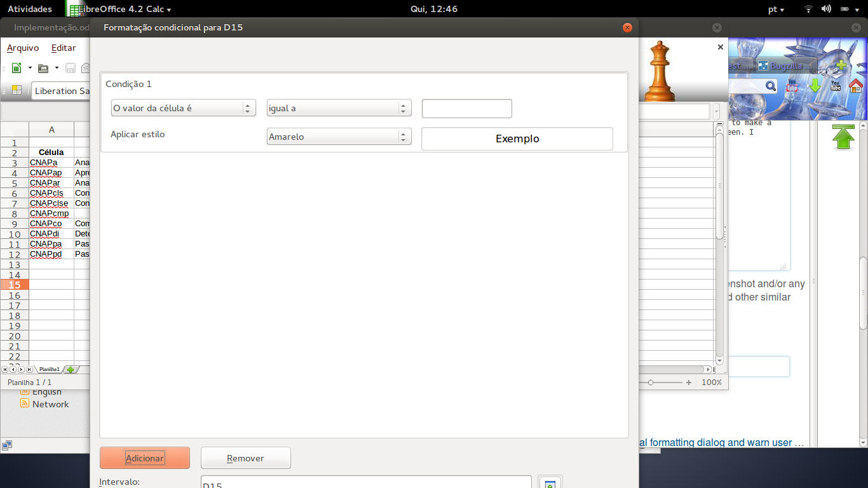The height and width of the screenshot is (488, 868).
Task: Click the browser search magnifier icon
Action: coord(770,86)
